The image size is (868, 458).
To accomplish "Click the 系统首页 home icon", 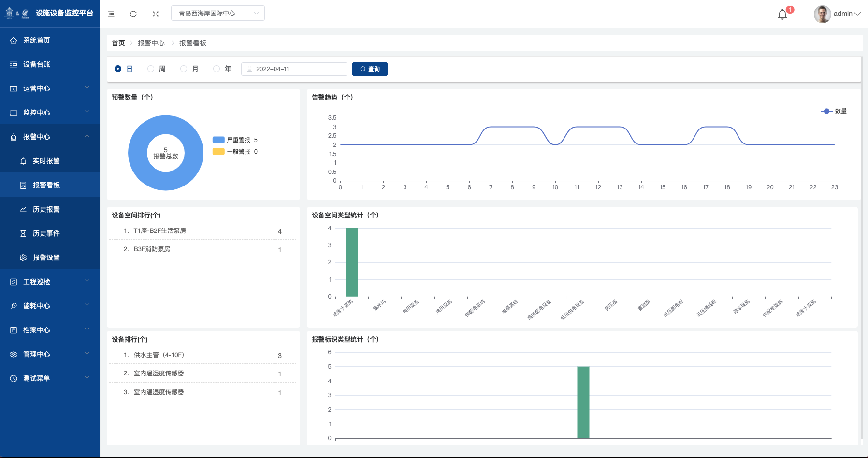I will coord(14,41).
